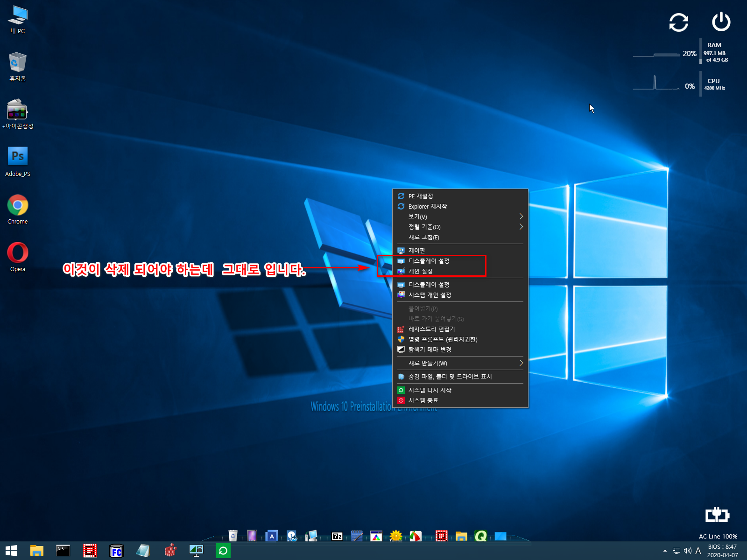Launch the FastStone Capture dock icon

pos(416,536)
